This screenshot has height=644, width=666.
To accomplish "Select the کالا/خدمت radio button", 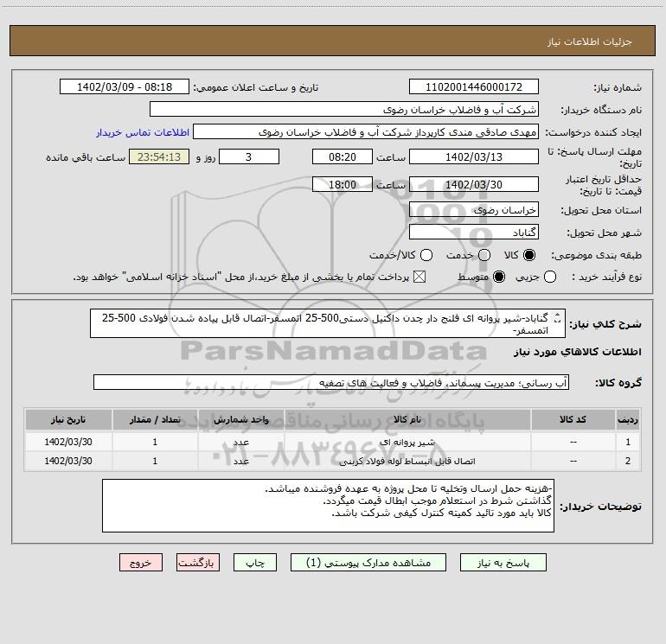I will click(426, 255).
